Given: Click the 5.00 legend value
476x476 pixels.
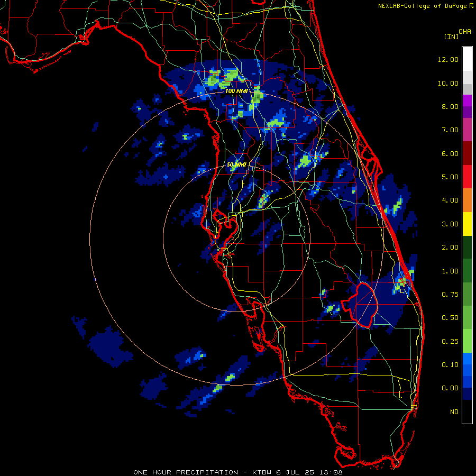Looking at the screenshot, I should [450, 177].
